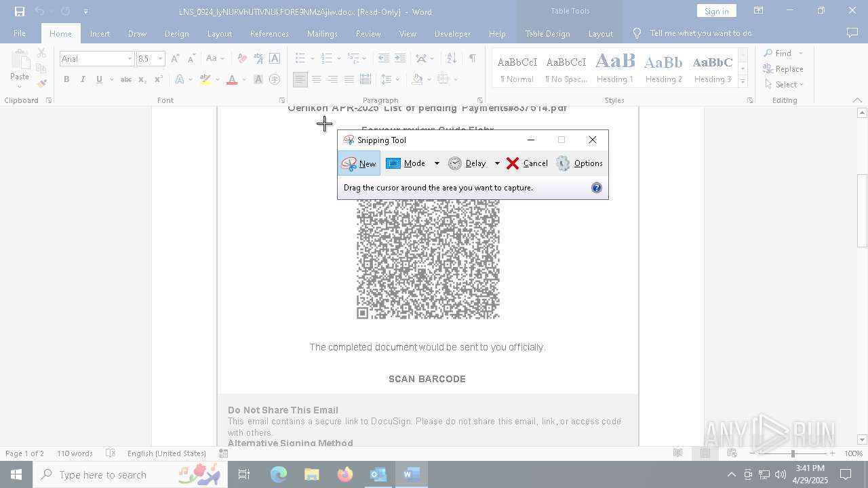Select Align Right
868x488 pixels.
pyautogui.click(x=332, y=79)
